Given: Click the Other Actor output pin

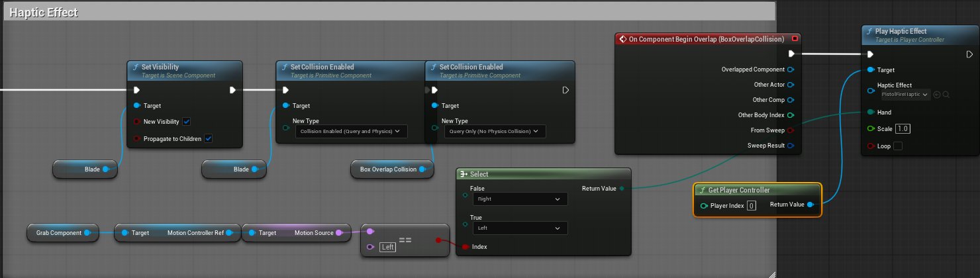Looking at the screenshot, I should pyautogui.click(x=791, y=85).
